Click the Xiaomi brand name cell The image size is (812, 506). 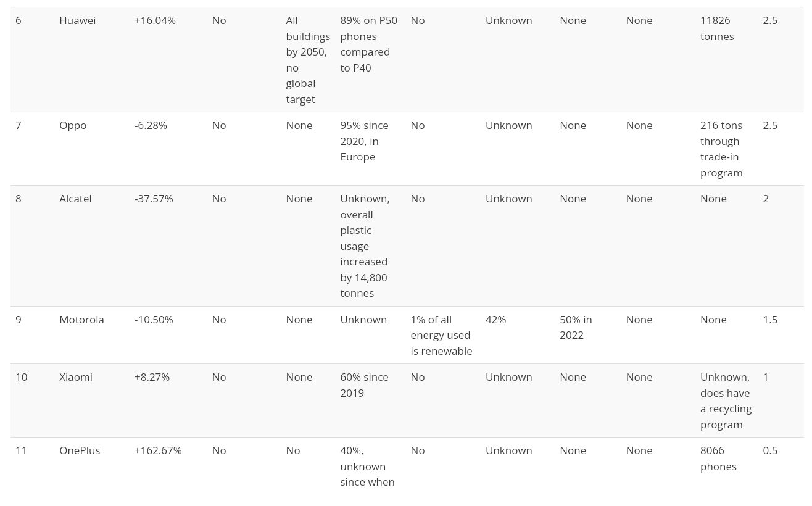[x=76, y=377]
